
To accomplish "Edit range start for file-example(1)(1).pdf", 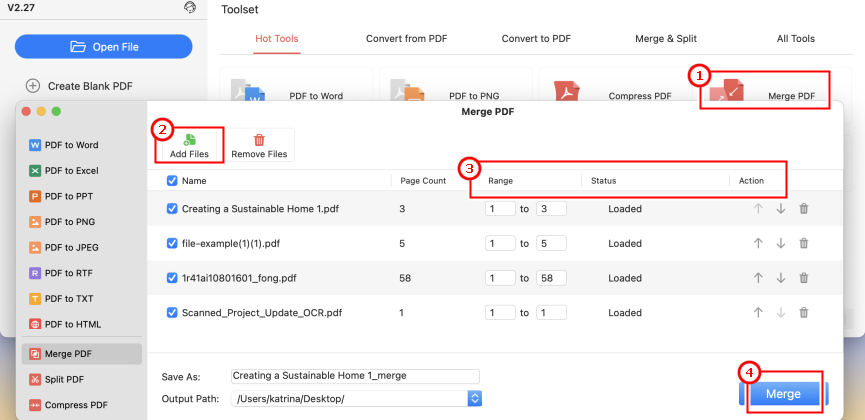I will [500, 243].
